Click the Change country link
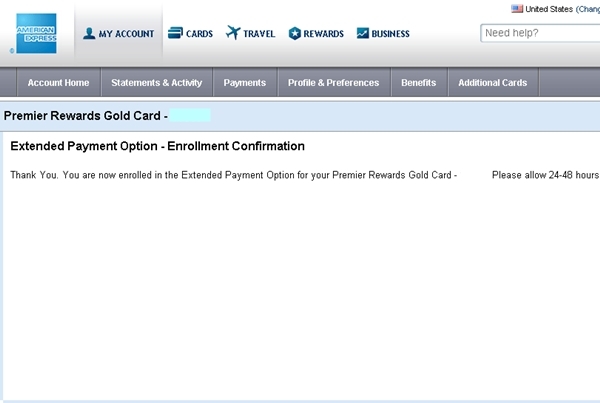This screenshot has width=600, height=403. [588, 9]
